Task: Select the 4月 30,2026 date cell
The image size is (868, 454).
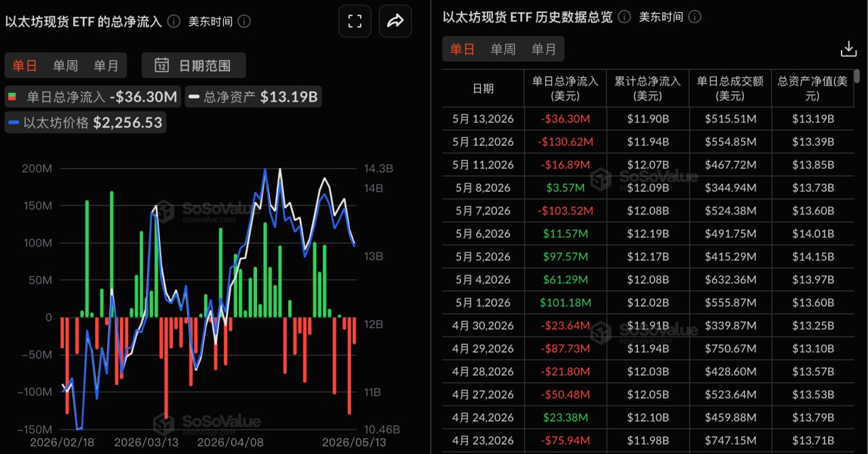Action: pos(483,326)
